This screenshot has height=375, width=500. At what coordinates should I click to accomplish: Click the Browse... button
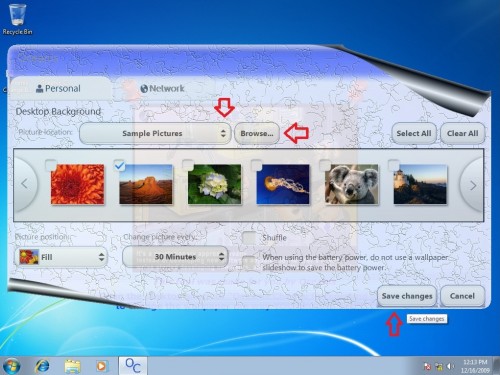(257, 133)
